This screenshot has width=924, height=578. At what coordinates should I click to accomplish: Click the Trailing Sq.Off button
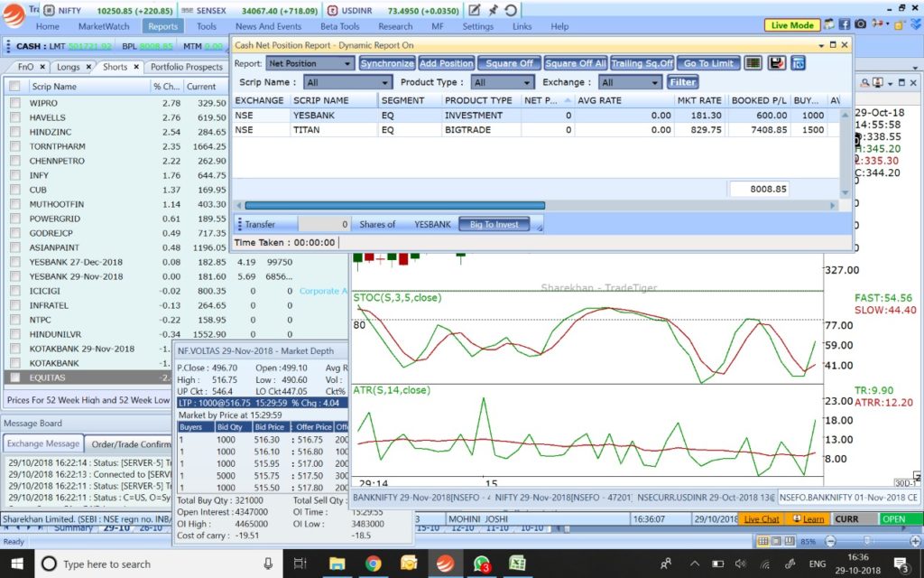642,63
